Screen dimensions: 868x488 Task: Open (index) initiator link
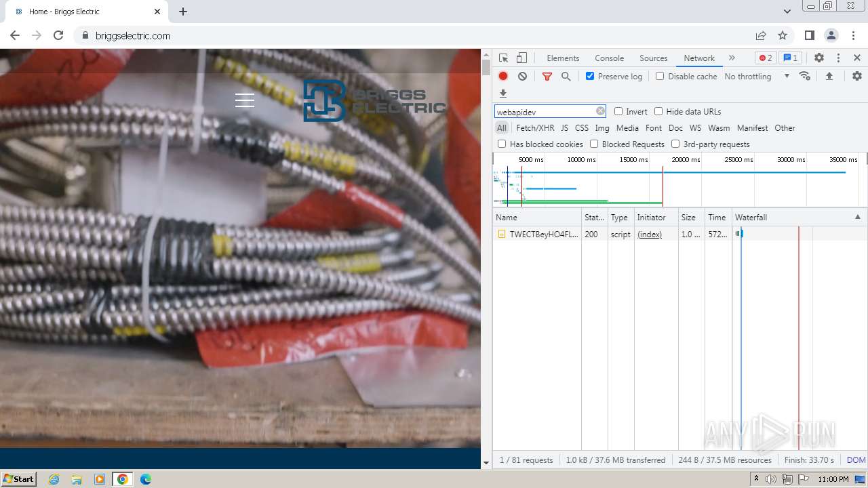coord(650,235)
